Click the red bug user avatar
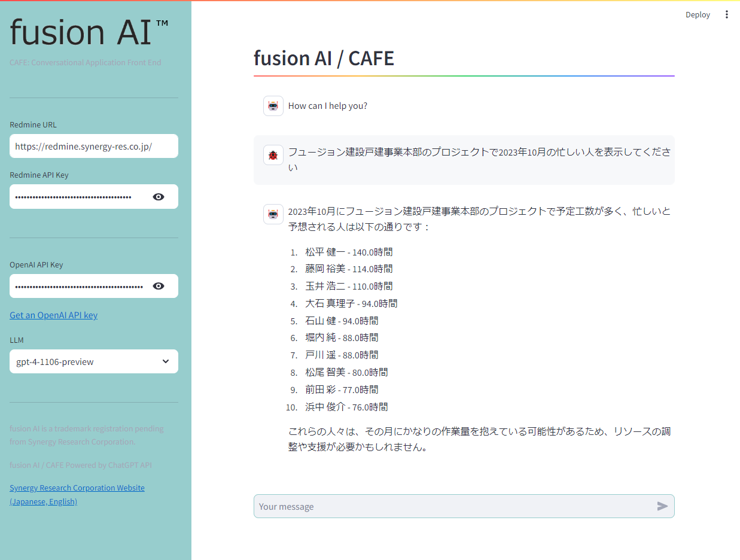This screenshot has height=560, width=740. point(273,156)
